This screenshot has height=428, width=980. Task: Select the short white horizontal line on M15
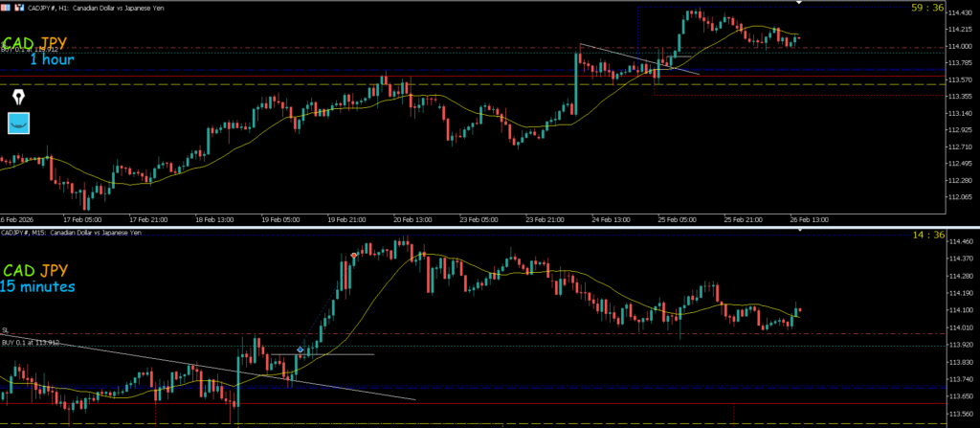click(x=345, y=354)
